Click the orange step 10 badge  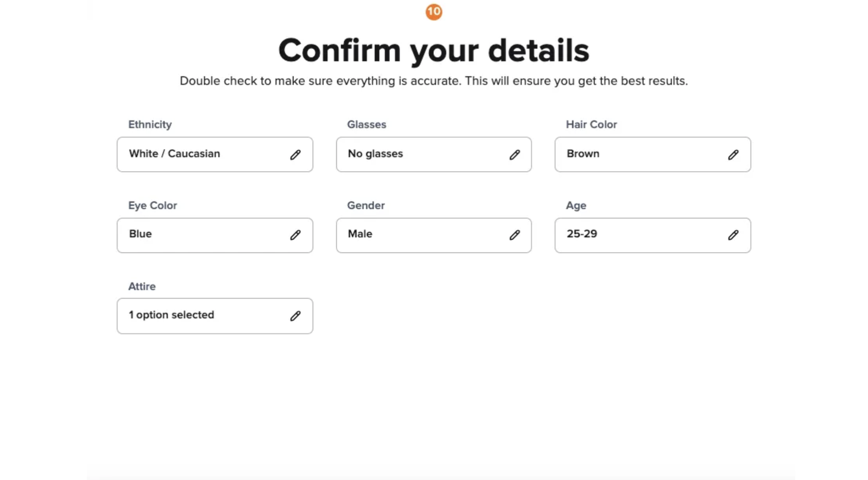[x=434, y=12]
